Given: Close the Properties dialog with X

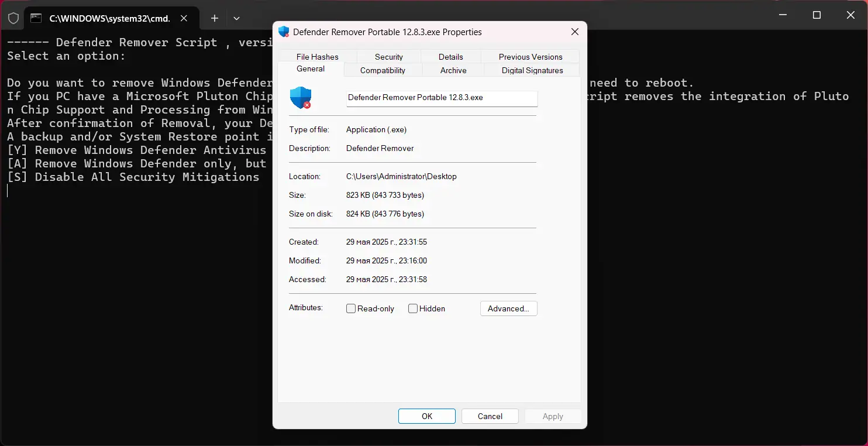Looking at the screenshot, I should (574, 32).
